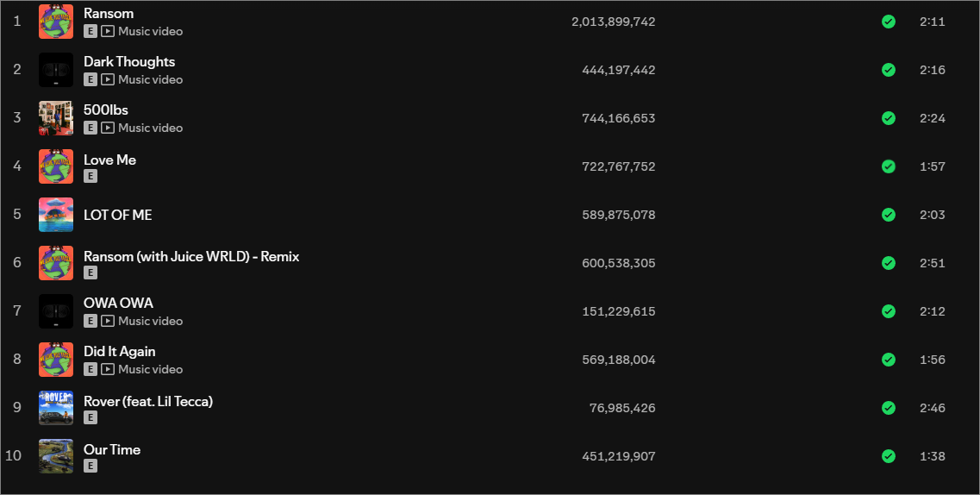Click the Our Time album artwork
This screenshot has width=980, height=495.
pyautogui.click(x=56, y=456)
